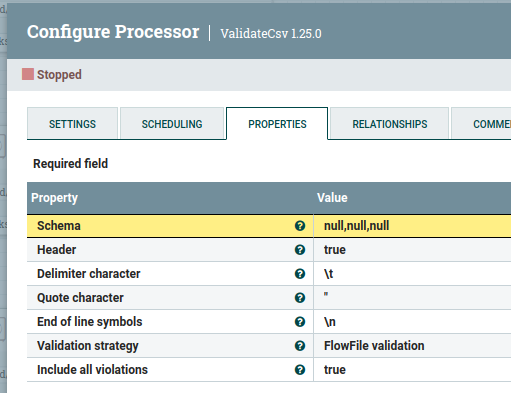The image size is (511, 393).
Task: Click the Property column header
Action: click(54, 198)
